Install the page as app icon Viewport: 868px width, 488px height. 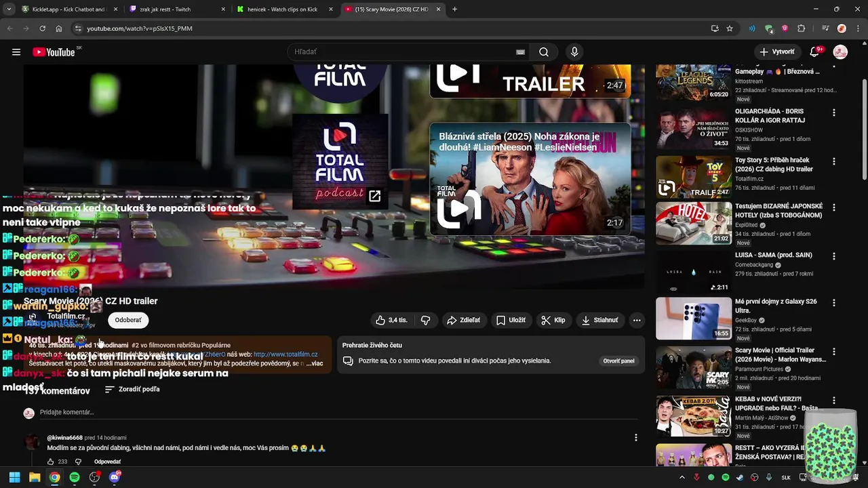click(715, 28)
